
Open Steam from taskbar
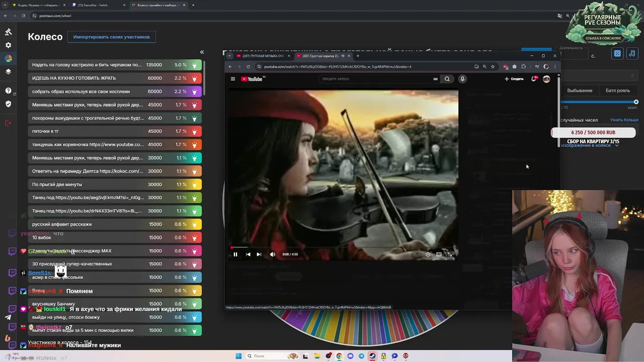click(372, 356)
